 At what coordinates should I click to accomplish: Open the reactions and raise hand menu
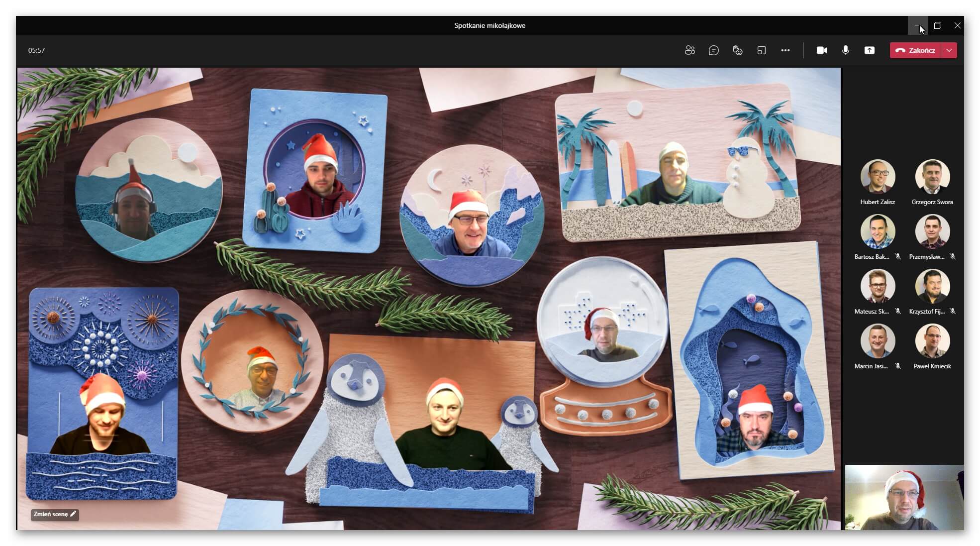tap(737, 50)
